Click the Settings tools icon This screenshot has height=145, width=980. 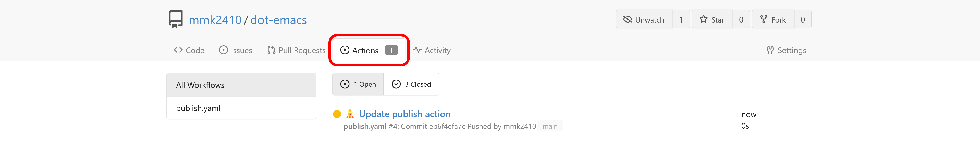(770, 50)
